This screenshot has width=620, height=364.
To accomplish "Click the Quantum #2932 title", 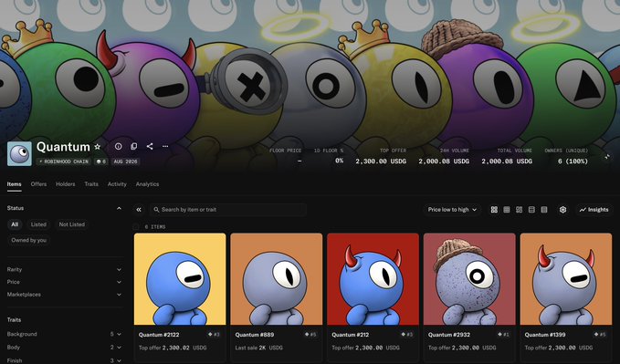I will (x=449, y=335).
